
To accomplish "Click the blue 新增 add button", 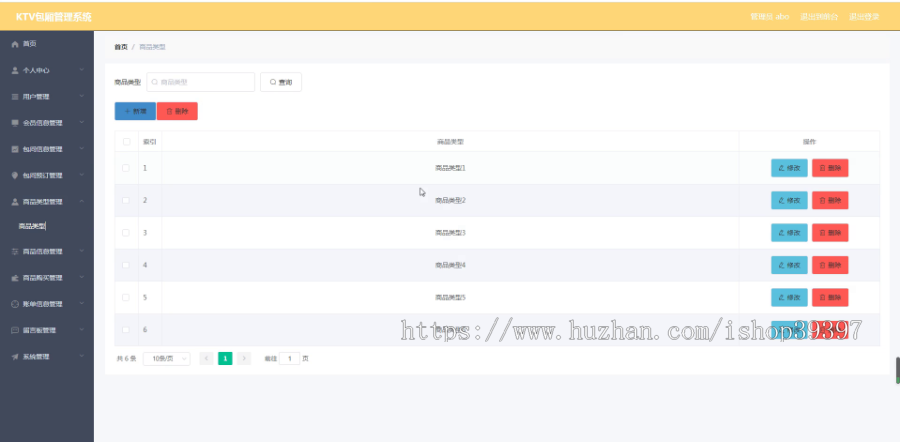I will click(x=135, y=111).
